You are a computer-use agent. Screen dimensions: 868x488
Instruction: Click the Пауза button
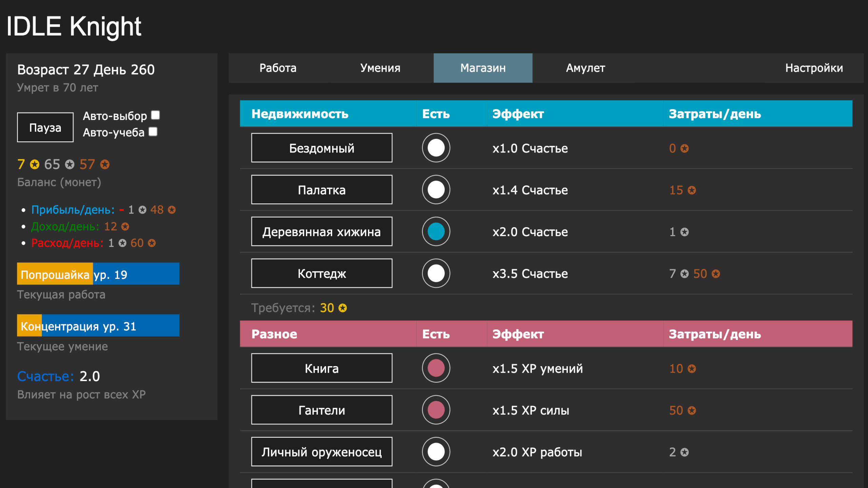45,127
